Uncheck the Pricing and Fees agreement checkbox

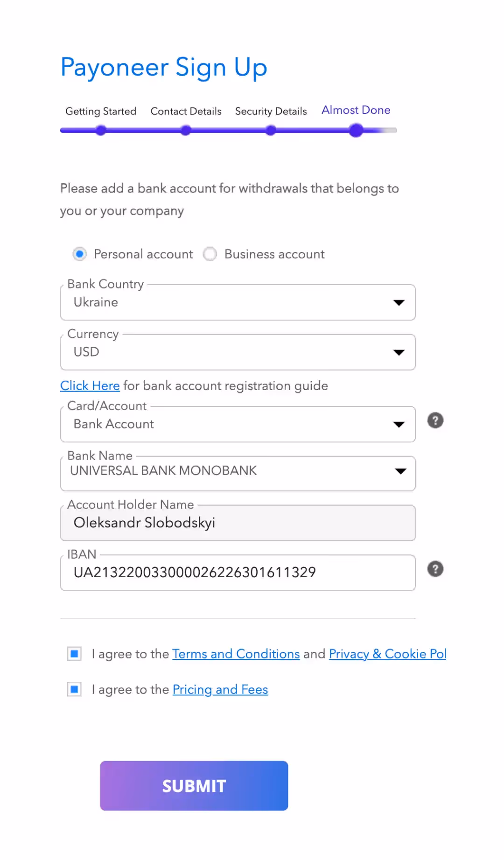point(74,689)
